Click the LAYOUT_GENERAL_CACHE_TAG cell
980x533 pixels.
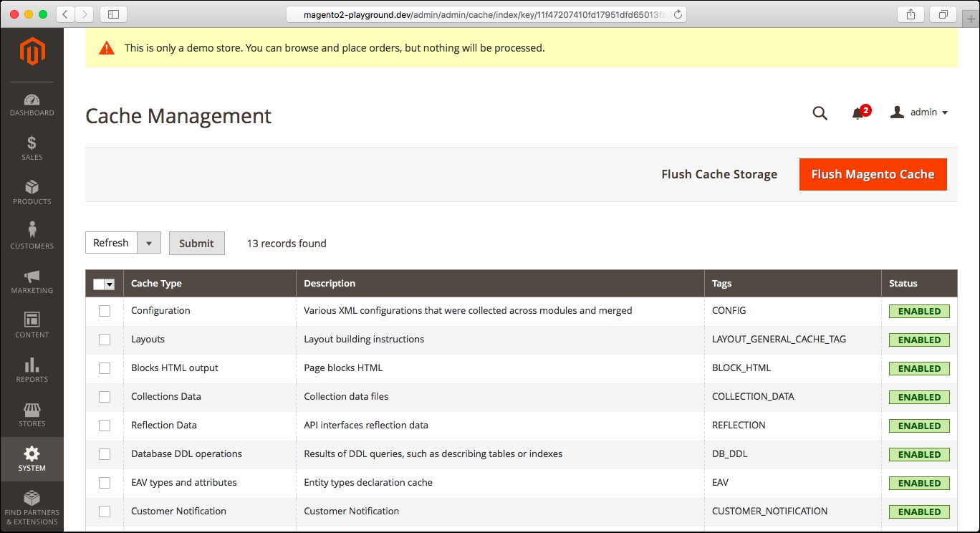coord(779,339)
